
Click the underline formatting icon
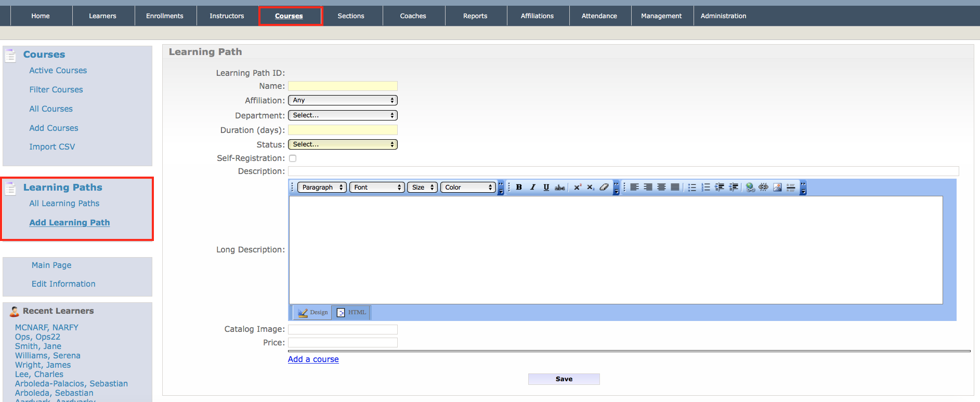pyautogui.click(x=546, y=187)
